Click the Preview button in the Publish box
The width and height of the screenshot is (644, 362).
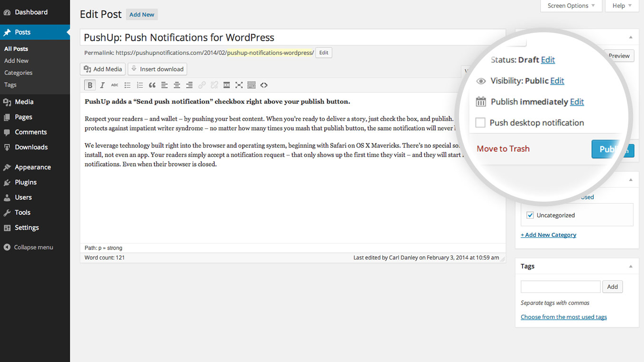[619, 56]
